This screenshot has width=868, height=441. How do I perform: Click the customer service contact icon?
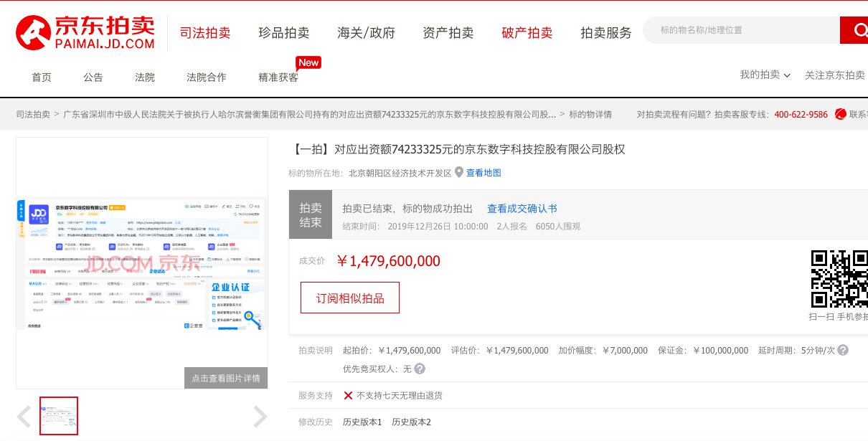pos(841,114)
